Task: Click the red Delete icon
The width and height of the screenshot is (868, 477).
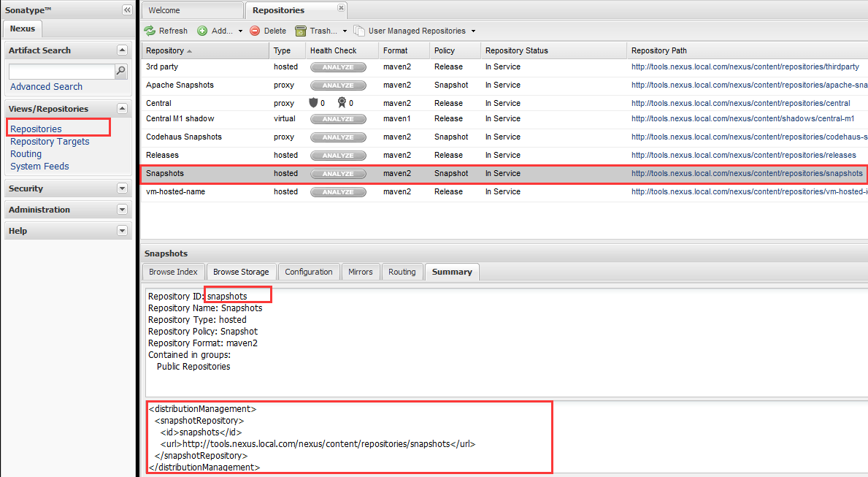Action: 255,31
